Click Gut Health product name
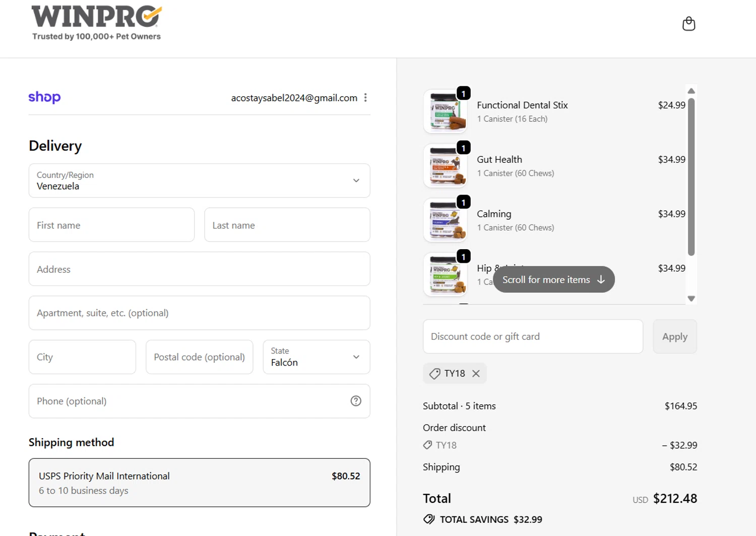This screenshot has height=536, width=756. (499, 159)
